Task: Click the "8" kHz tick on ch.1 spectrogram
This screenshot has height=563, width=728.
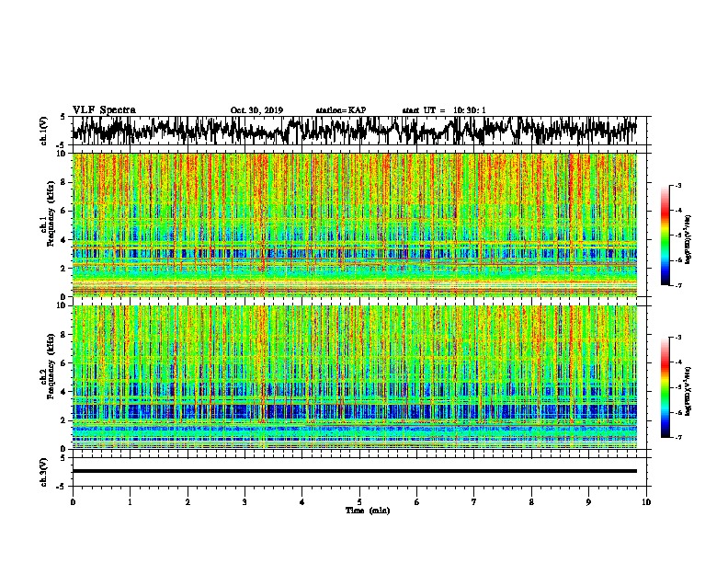Action: [63, 182]
